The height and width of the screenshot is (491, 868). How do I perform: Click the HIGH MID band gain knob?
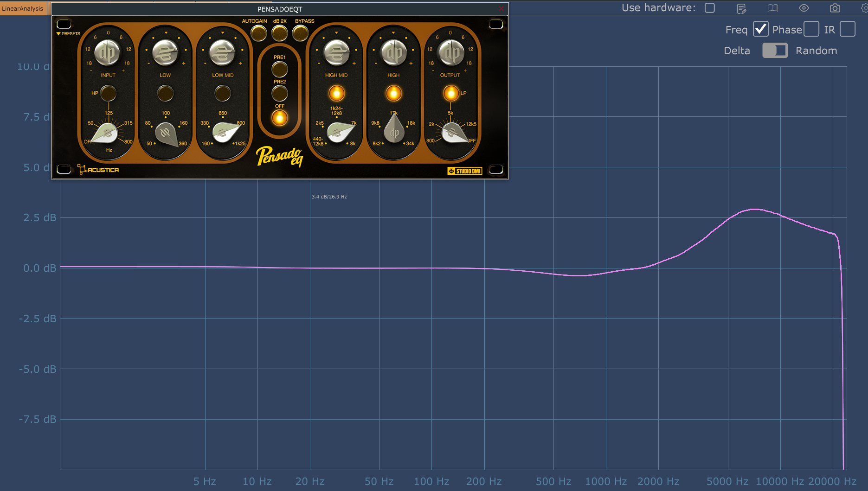pyautogui.click(x=336, y=52)
